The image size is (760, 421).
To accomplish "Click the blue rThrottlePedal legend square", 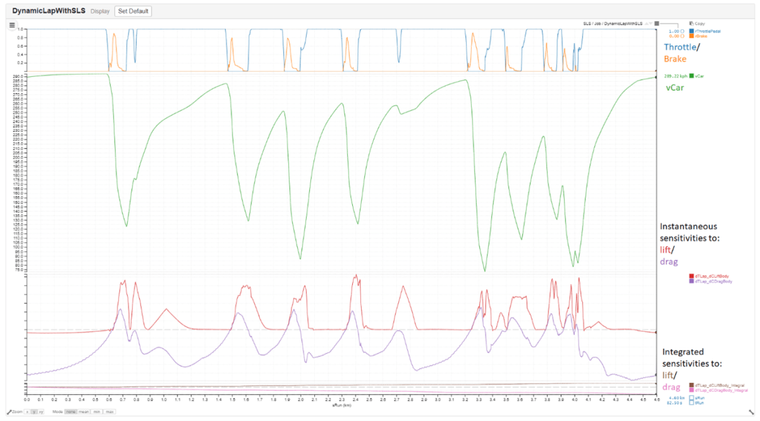I will pos(691,31).
